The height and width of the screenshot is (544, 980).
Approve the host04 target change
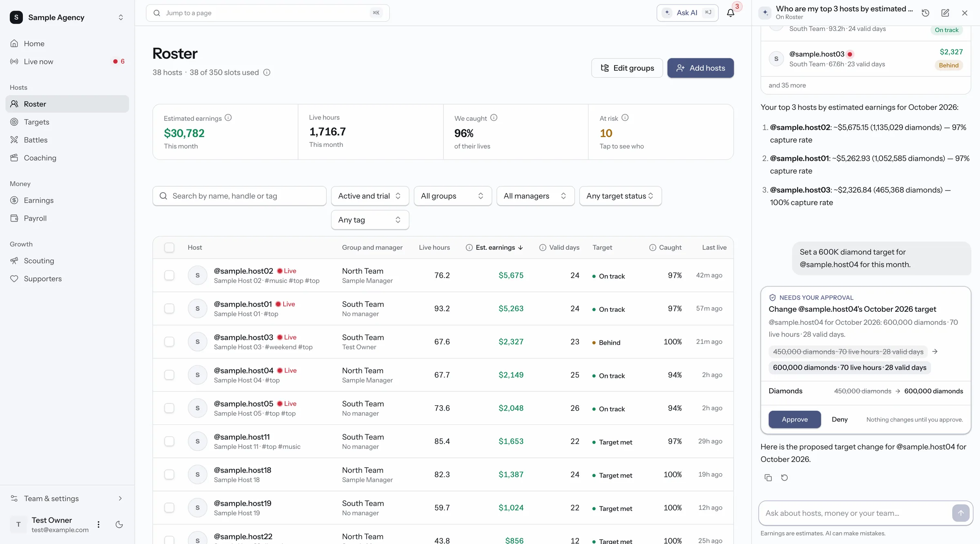(795, 420)
